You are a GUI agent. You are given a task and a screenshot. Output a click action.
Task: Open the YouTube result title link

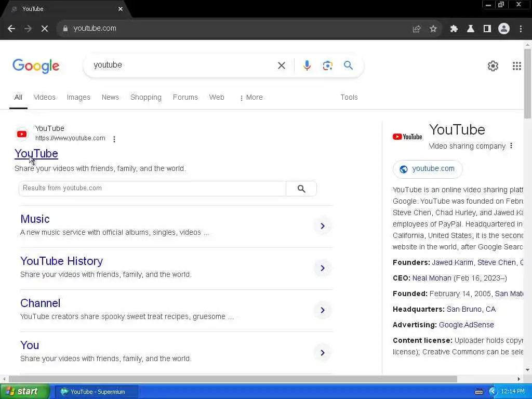coord(36,154)
